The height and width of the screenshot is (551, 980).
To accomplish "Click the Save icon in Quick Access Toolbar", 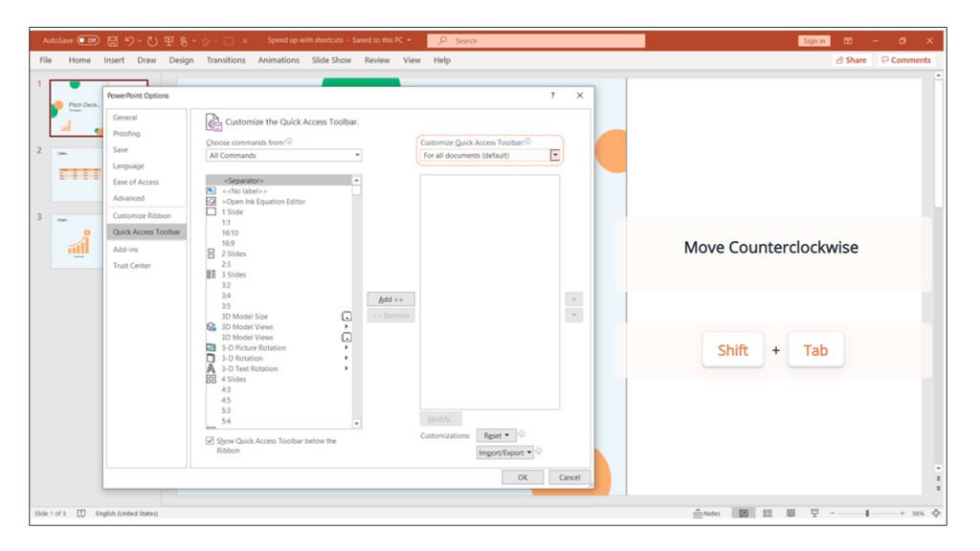I will point(114,40).
